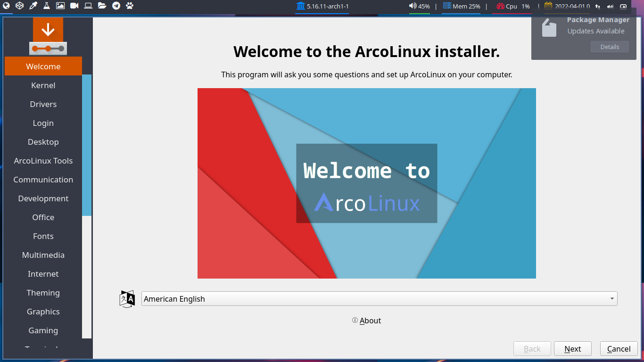
Task: Click the Welcome to ArcoLinux banner image
Action: (367, 183)
